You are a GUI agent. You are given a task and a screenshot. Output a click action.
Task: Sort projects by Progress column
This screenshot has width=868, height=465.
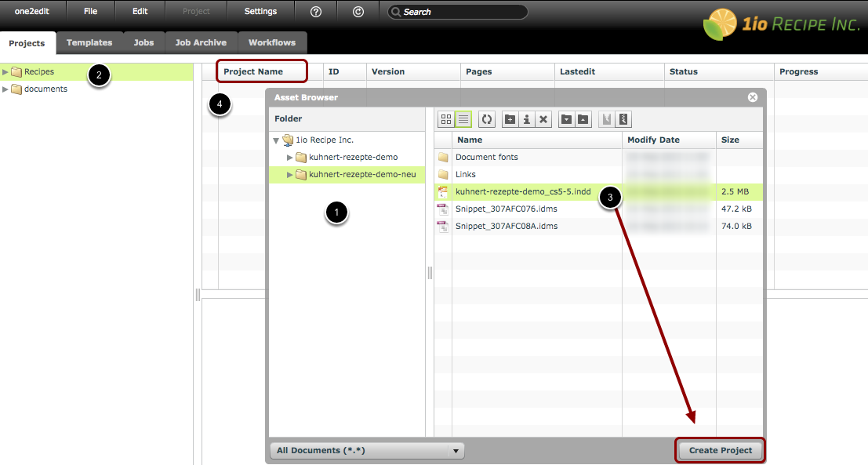tap(822, 71)
